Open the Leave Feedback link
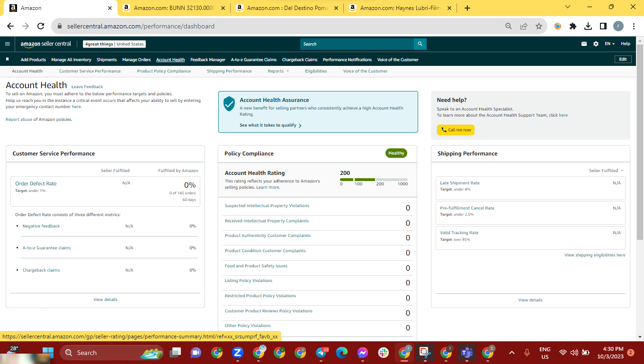The width and height of the screenshot is (644, 364). [x=87, y=87]
